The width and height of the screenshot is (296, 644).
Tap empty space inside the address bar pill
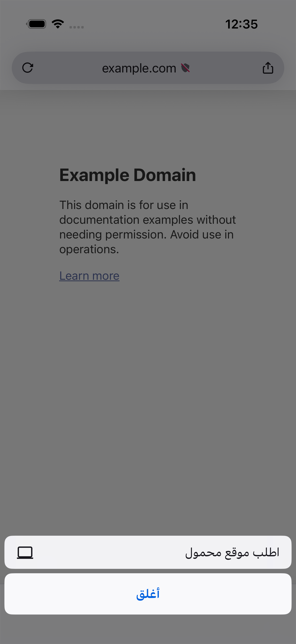click(67, 68)
